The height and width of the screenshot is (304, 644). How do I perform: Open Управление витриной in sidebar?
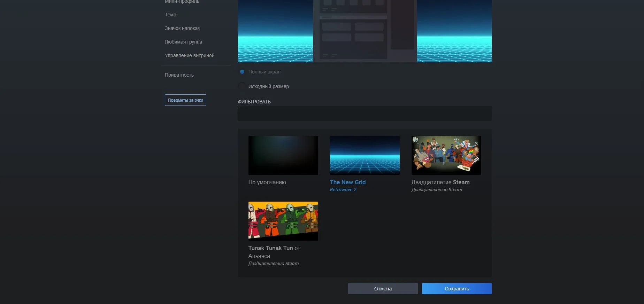[x=189, y=55]
